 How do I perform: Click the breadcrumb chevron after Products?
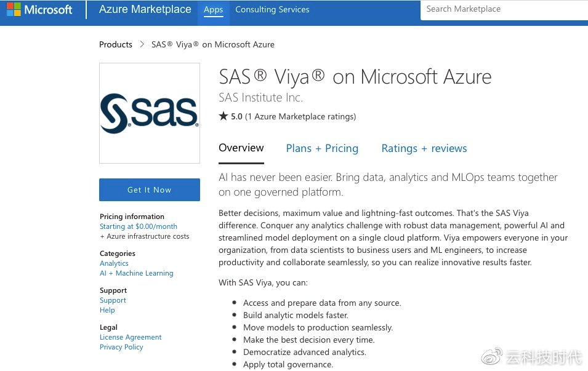142,44
